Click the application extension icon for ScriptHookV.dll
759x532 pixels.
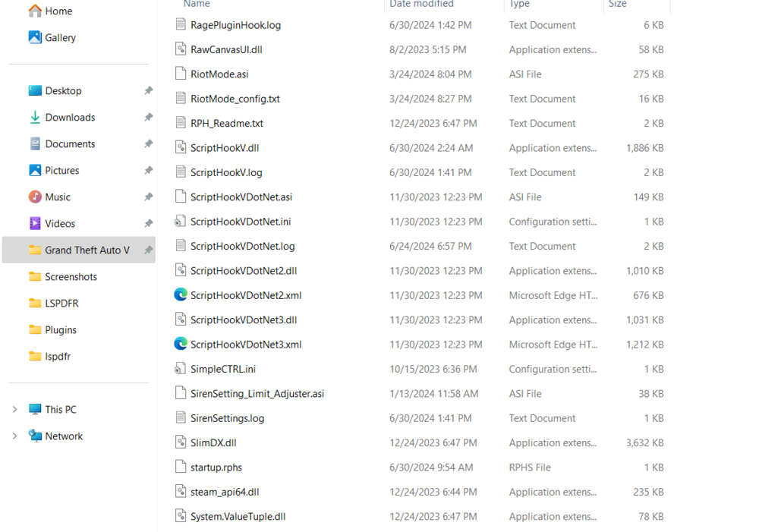pyautogui.click(x=180, y=147)
